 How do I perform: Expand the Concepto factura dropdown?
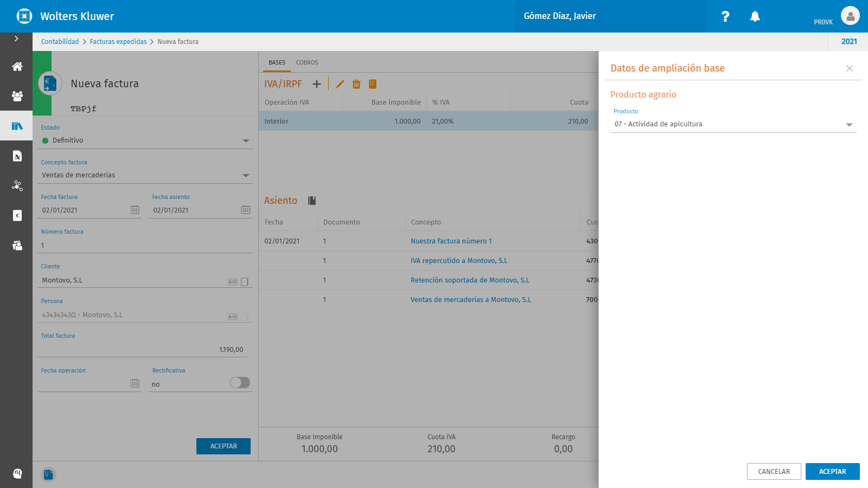[246, 176]
